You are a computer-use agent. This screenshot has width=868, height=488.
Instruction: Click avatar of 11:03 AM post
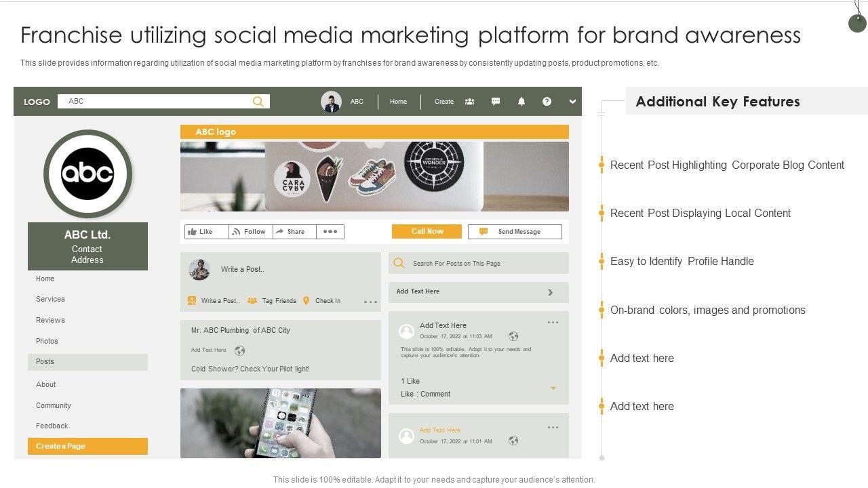tap(406, 331)
